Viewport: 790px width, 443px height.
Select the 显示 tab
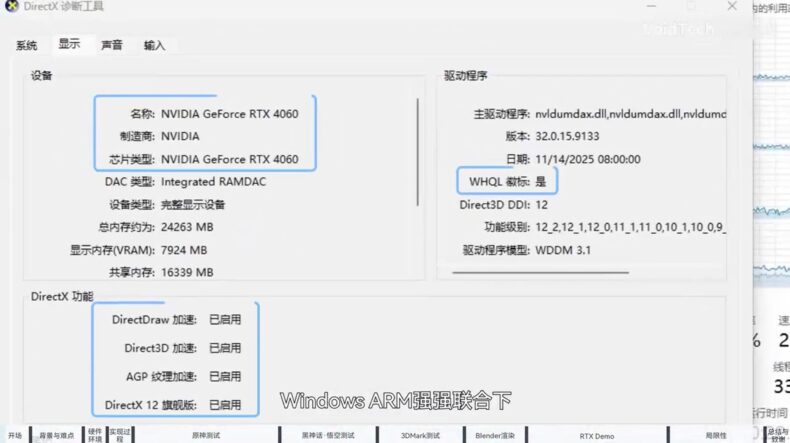[x=69, y=44]
